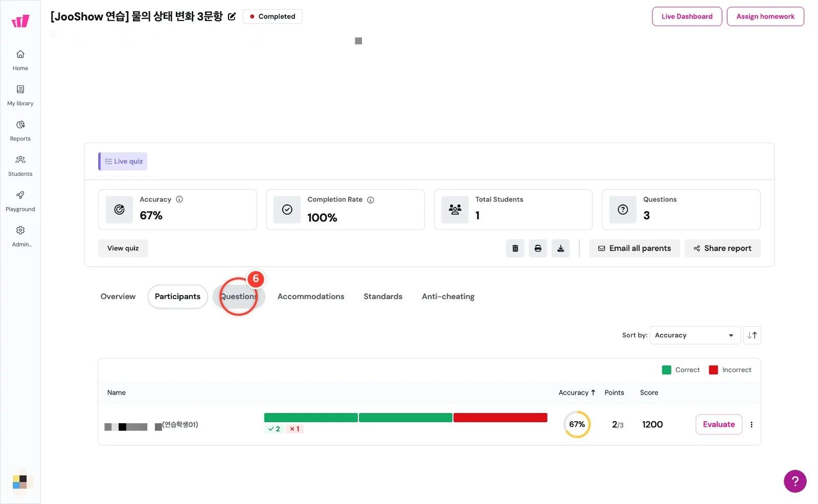Screen dimensions: 818x504
Task: Click the first green correct-answer bar
Action: [311, 418]
